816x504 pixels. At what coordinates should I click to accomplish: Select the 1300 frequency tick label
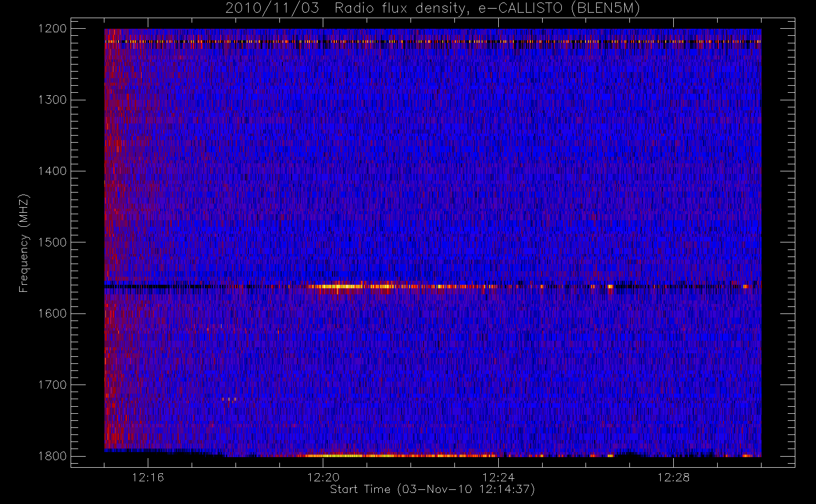[x=52, y=100]
